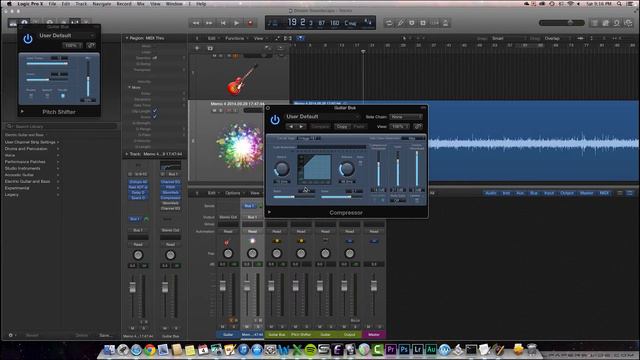This screenshot has height=360, width=640.
Task: Open the Track menu
Action: pyautogui.click(x=81, y=4)
